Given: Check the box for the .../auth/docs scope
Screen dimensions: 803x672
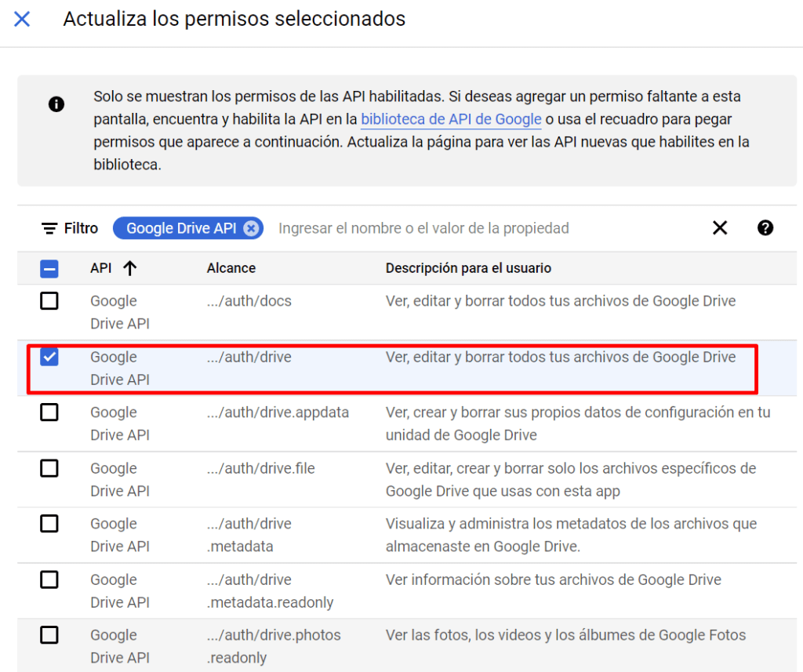Looking at the screenshot, I should (x=49, y=300).
